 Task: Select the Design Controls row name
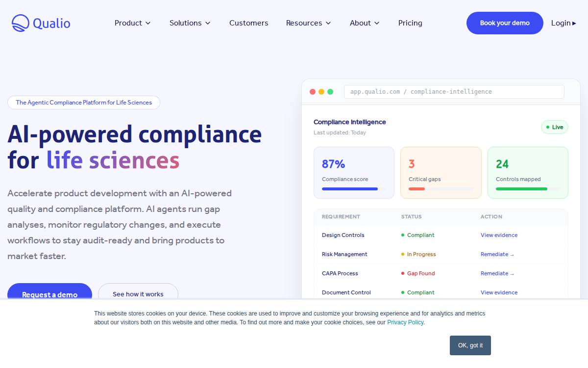(x=343, y=235)
